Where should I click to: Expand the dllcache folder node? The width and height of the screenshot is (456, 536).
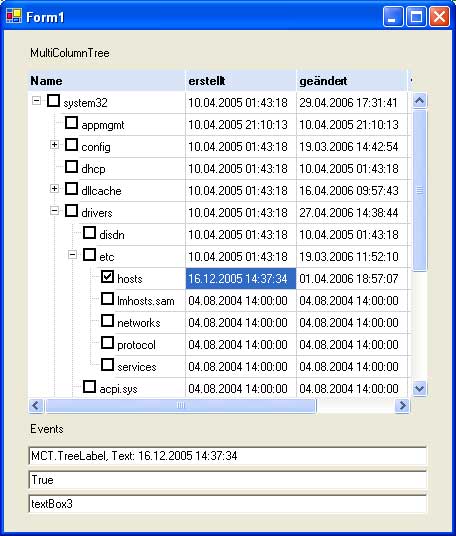[54, 189]
